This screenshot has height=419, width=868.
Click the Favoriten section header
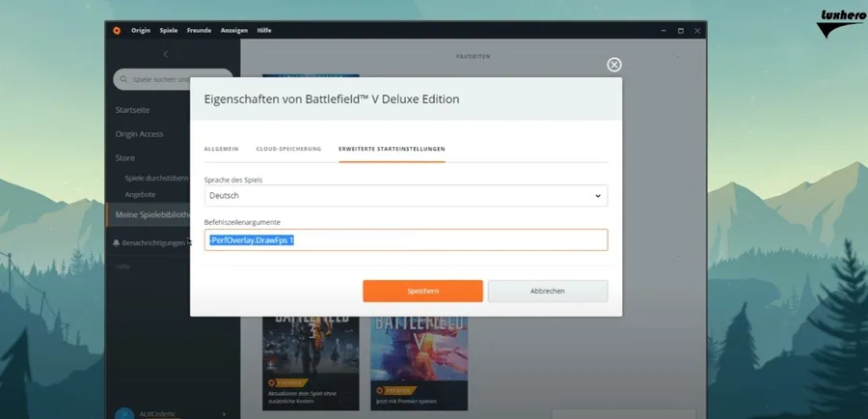[x=474, y=57]
